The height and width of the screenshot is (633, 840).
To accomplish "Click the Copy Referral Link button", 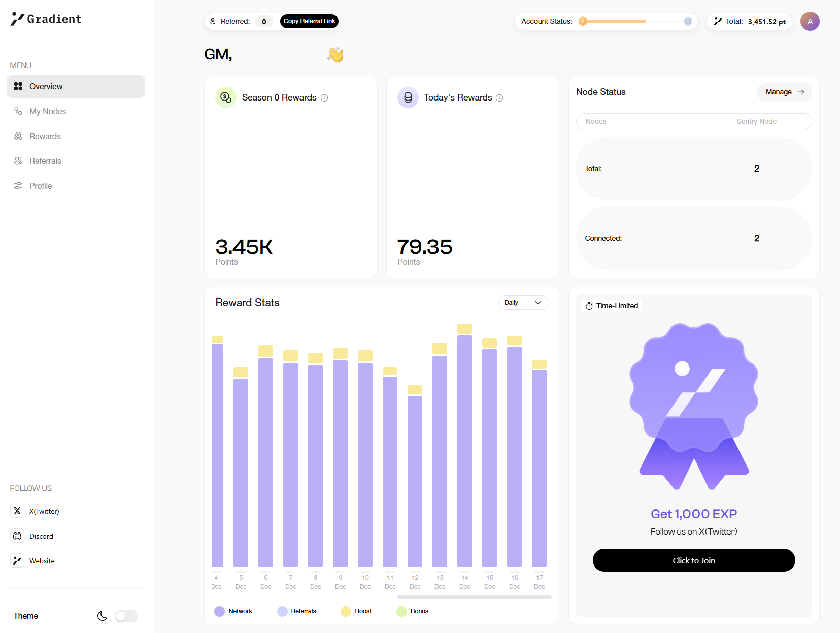I will coord(309,21).
